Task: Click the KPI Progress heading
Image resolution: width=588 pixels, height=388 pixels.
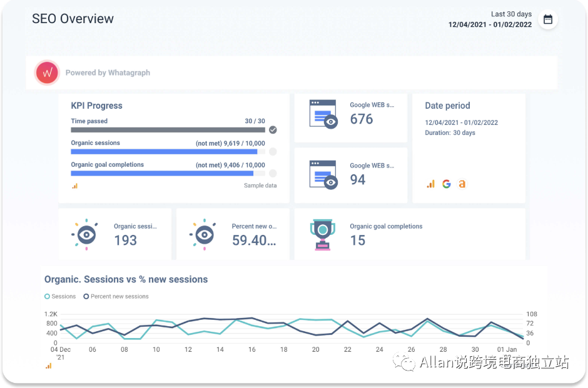Action: click(97, 106)
